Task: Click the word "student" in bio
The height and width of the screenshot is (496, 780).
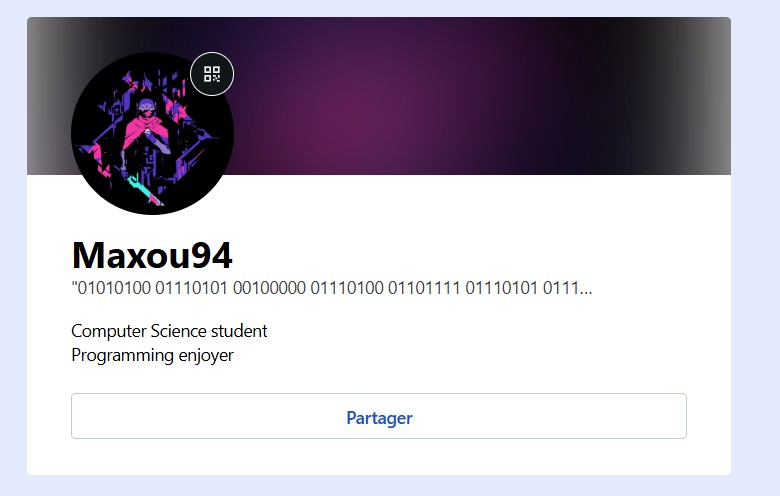Action: (x=239, y=331)
